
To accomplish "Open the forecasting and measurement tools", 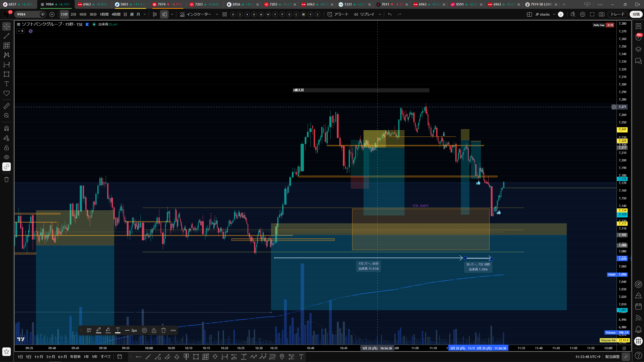I will [7, 65].
